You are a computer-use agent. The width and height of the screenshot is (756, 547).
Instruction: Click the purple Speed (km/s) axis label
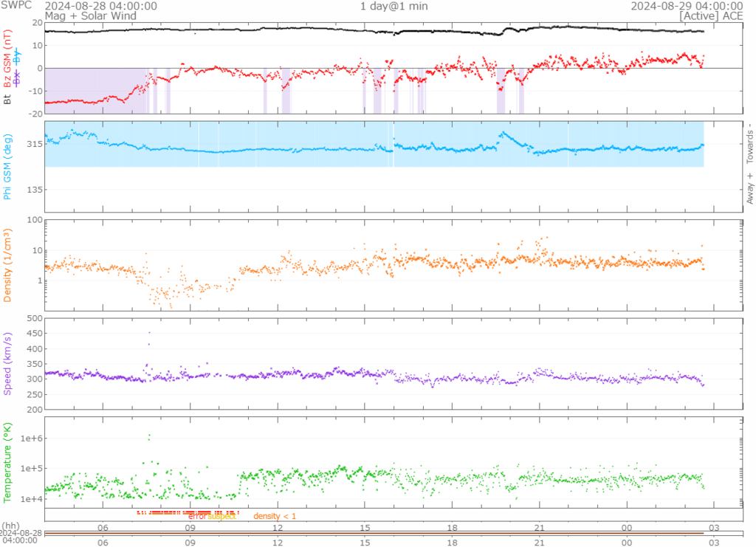pos(8,363)
